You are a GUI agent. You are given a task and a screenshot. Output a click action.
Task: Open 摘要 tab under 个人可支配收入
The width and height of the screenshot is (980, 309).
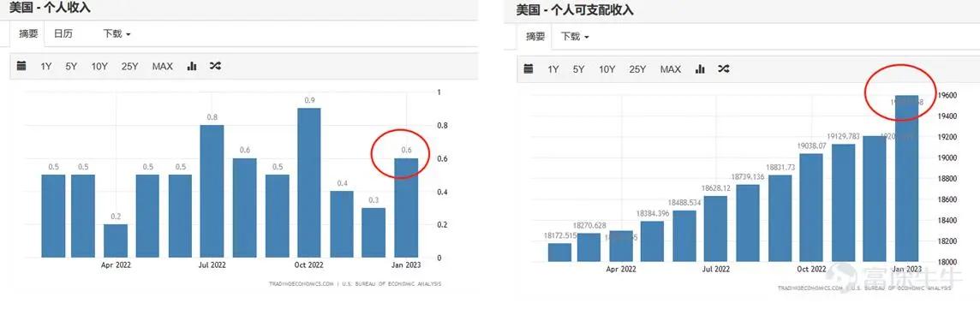[x=535, y=37]
